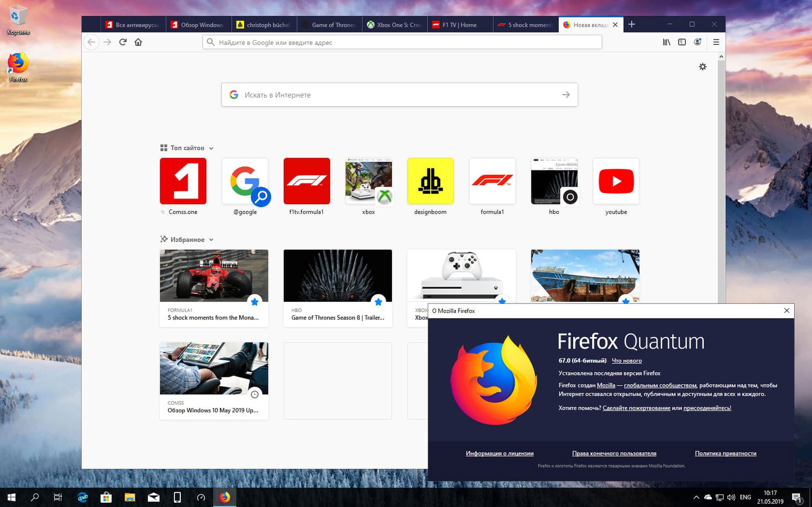The width and height of the screenshot is (812, 507).
Task: Collapse the Топ сайтов section
Action: click(211, 148)
